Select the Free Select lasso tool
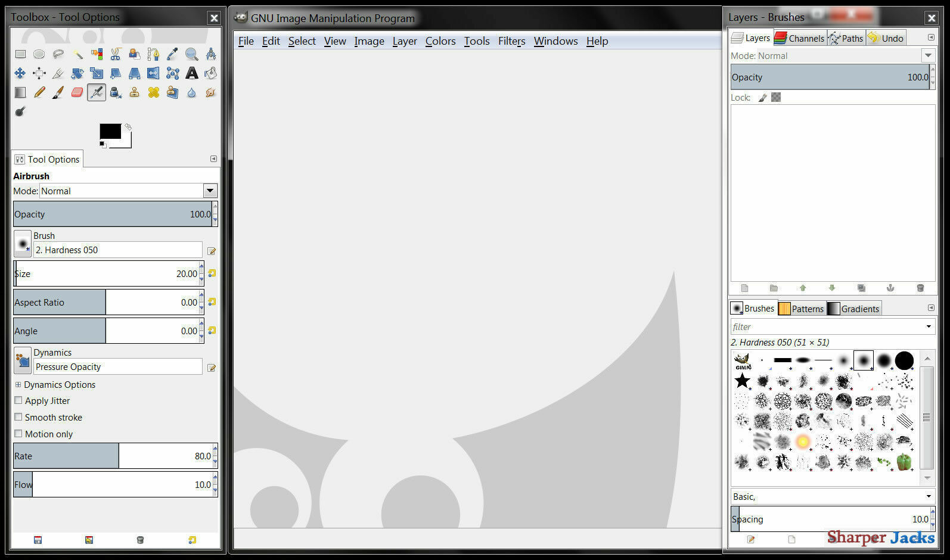Viewport: 950px width, 560px height. coord(58,54)
